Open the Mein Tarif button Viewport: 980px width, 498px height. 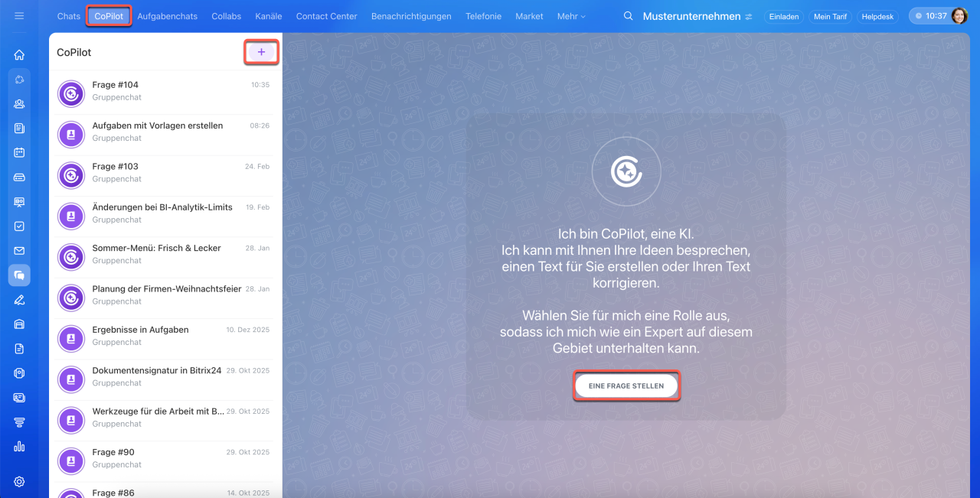[831, 17]
